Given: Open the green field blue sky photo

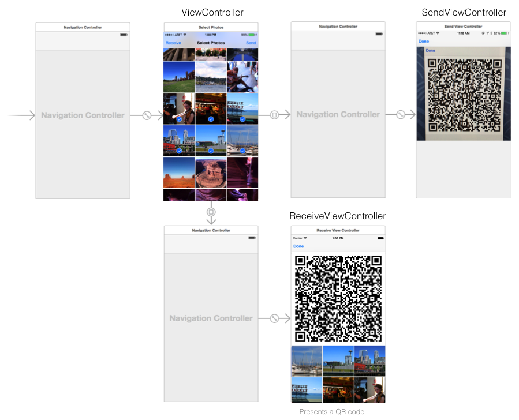Looking at the screenshot, I should (x=179, y=77).
